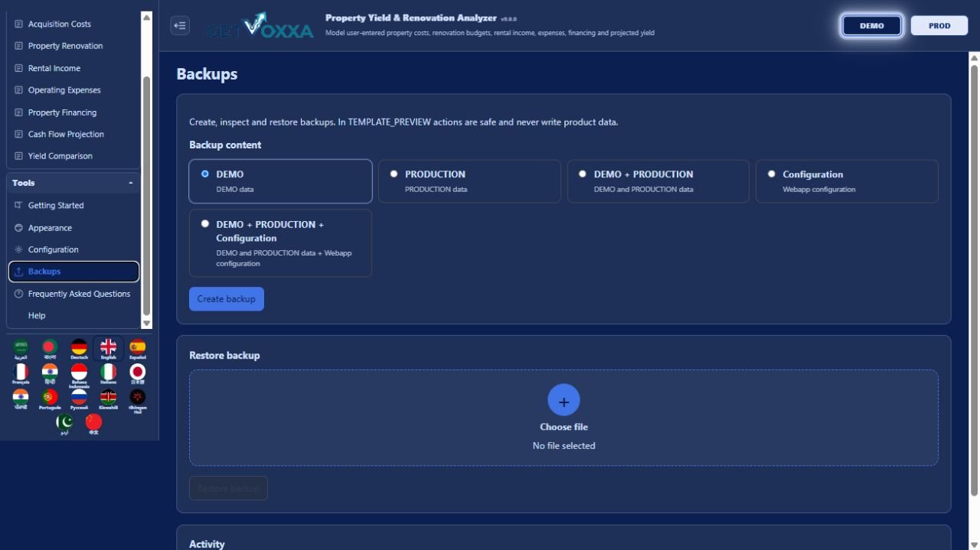The width and height of the screenshot is (980, 550).
Task: Click Create backup button
Action: (x=227, y=299)
